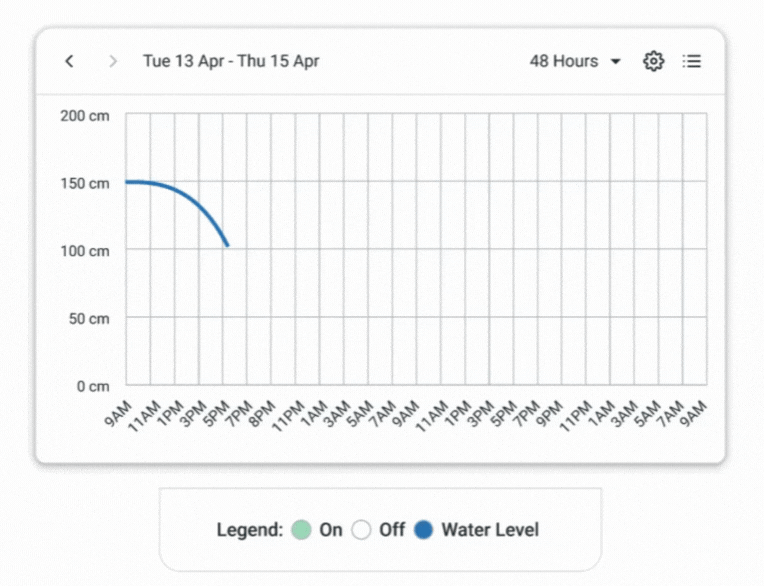The height and width of the screenshot is (586, 764).
Task: Open chart settings gear icon
Action: [x=653, y=61]
